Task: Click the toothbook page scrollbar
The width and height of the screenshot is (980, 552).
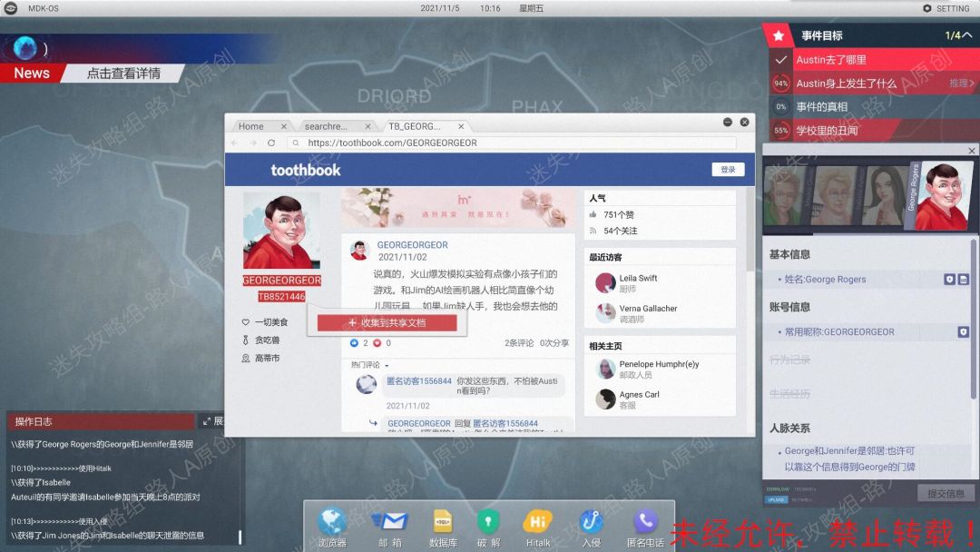Action: pos(750,229)
